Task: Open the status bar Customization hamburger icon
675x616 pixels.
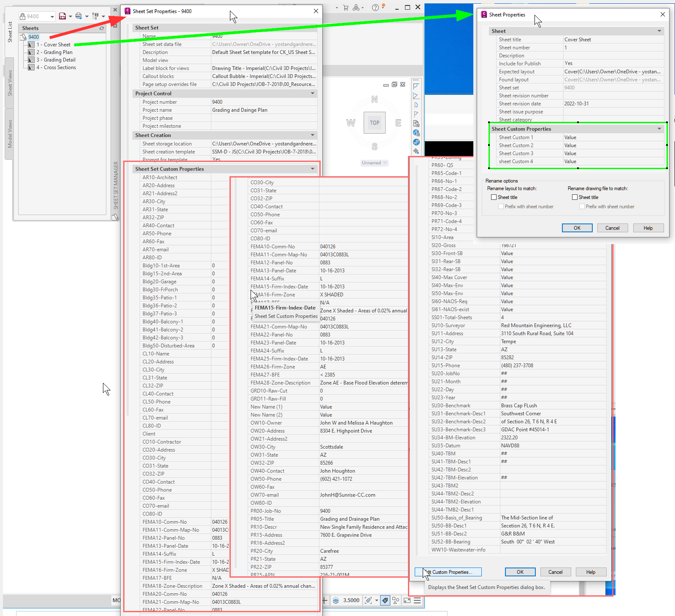Action: tap(417, 600)
